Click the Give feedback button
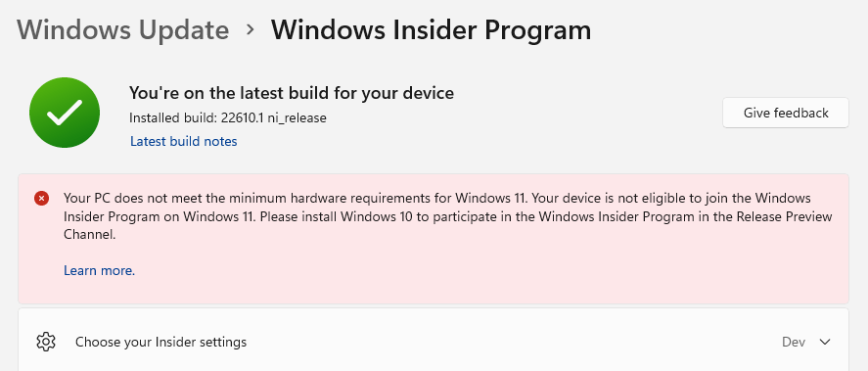This screenshot has width=868, height=371. pyautogui.click(x=786, y=113)
